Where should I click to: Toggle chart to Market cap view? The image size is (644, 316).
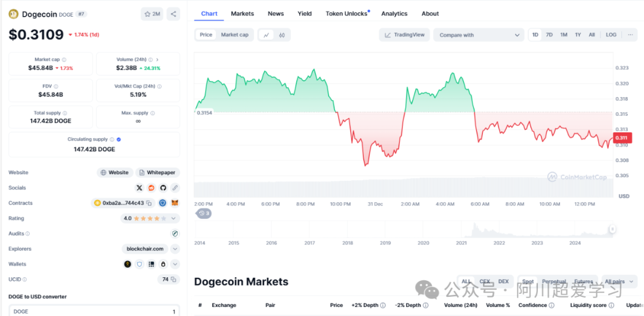[x=234, y=35]
